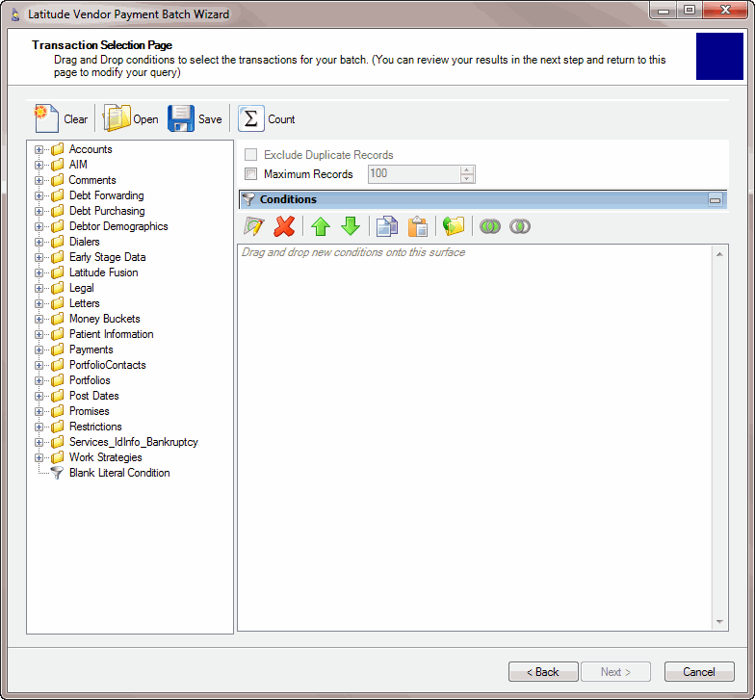Screen dimensions: 755x700
Task: Expand the Post Dates node
Action: 39,397
